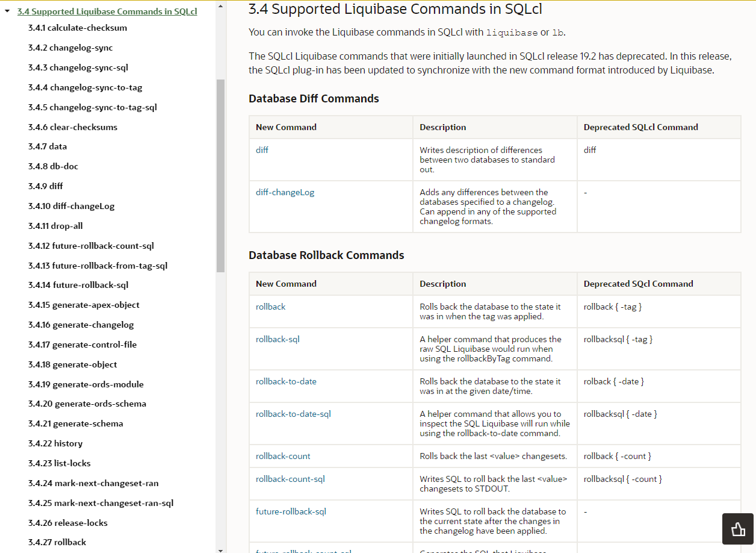Click the Database Diff Commands heading

pos(314,99)
